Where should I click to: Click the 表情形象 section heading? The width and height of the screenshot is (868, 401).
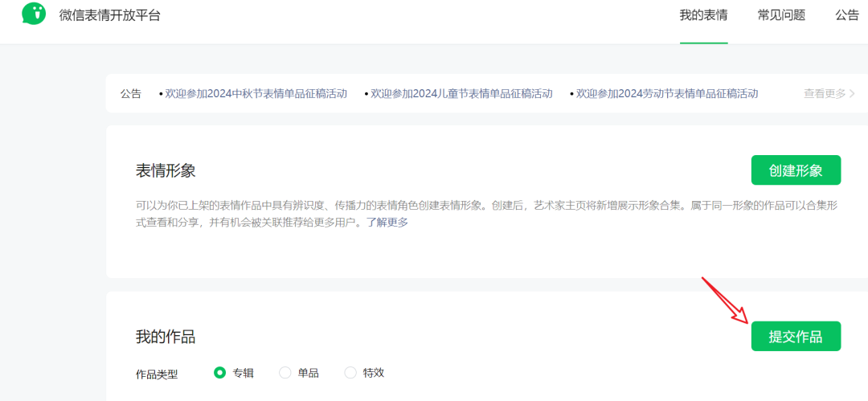tap(166, 170)
